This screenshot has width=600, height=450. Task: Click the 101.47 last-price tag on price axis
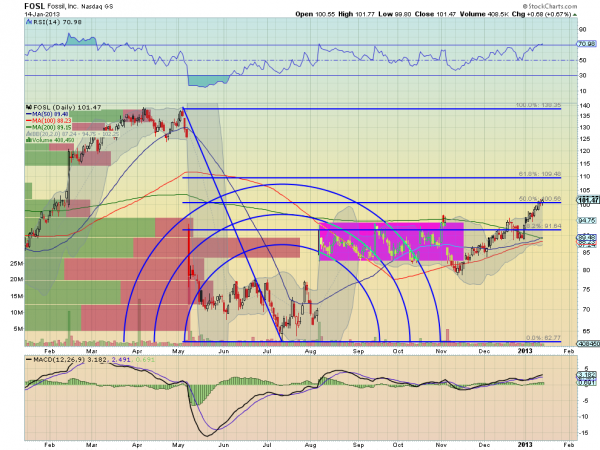click(588, 200)
